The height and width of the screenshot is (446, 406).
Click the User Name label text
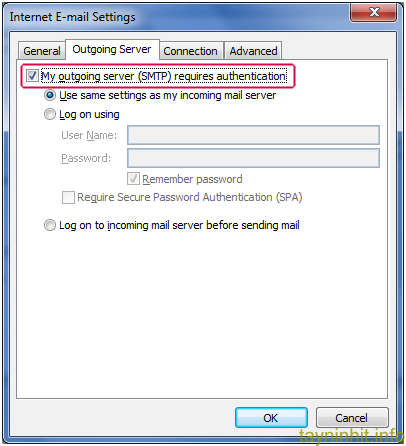click(x=89, y=135)
